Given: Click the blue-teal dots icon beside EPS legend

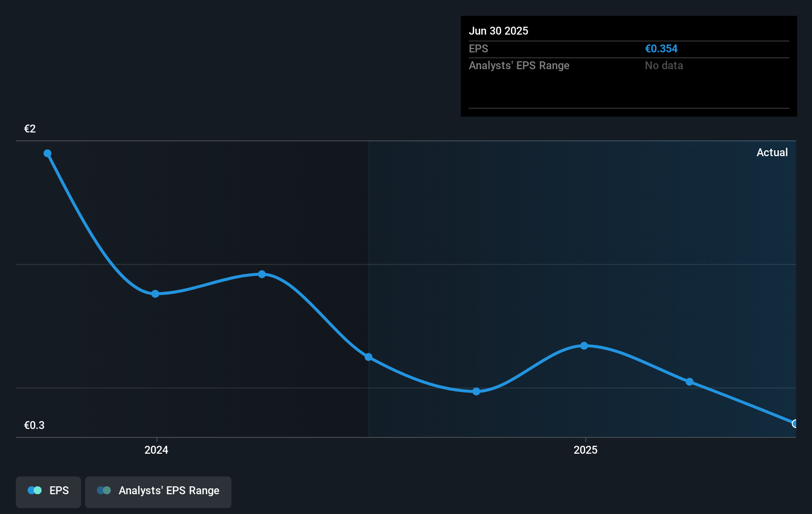Looking at the screenshot, I should 35,490.
